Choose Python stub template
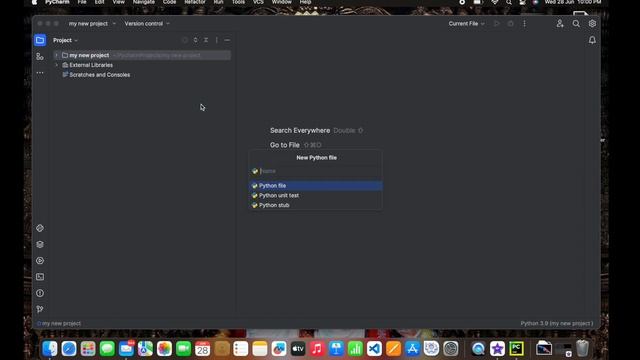 point(316,205)
